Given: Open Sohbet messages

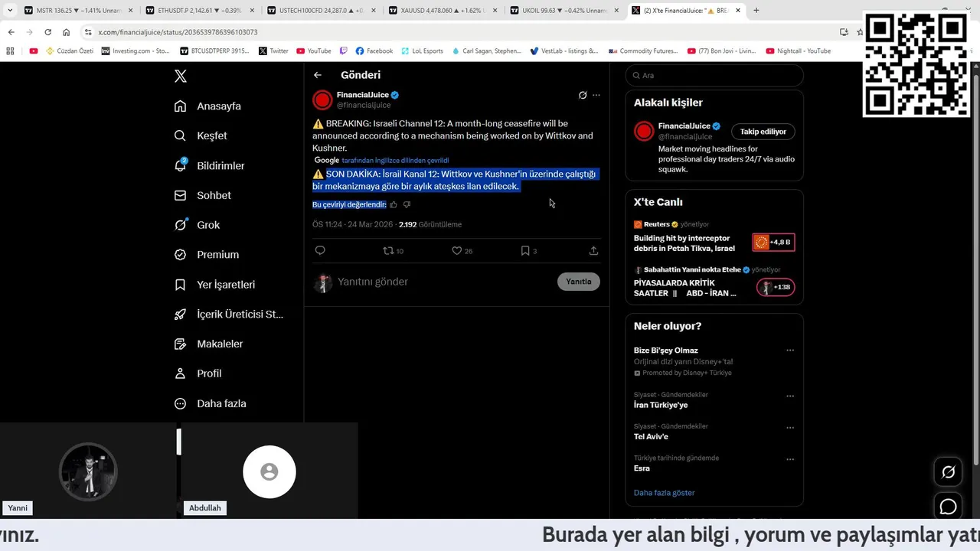Looking at the screenshot, I should [x=202, y=195].
